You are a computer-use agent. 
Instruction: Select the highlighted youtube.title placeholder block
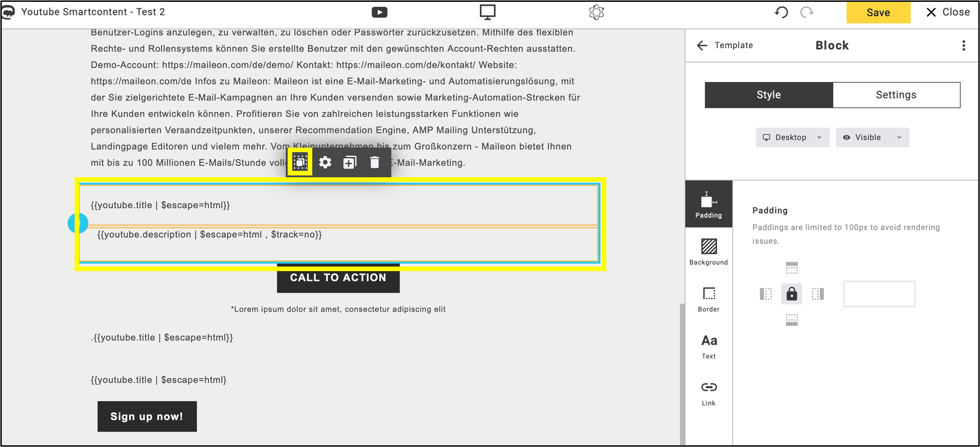coord(339,205)
